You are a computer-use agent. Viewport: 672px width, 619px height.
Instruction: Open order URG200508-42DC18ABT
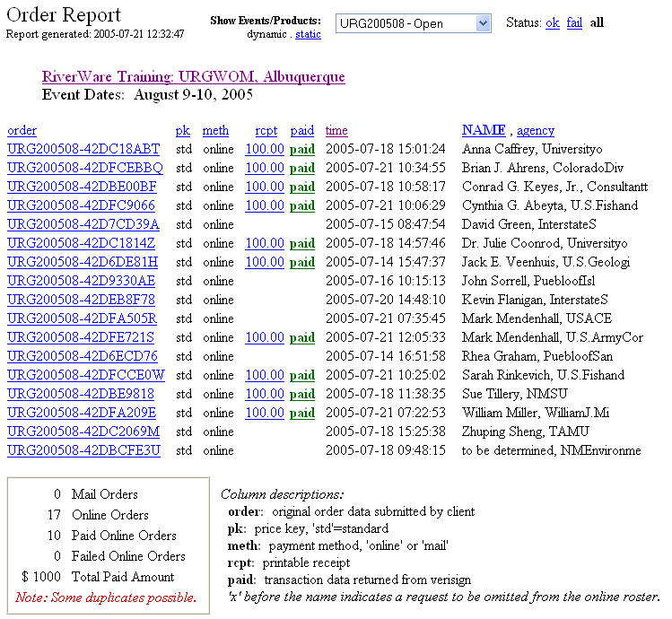[x=83, y=149]
